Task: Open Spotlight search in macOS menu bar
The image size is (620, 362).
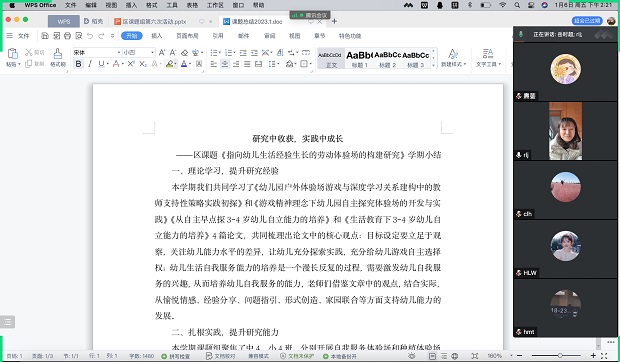Action: [517, 5]
